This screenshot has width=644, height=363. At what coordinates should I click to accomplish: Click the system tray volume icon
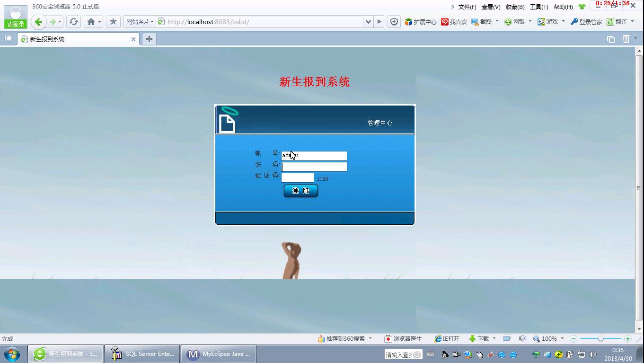click(x=593, y=354)
